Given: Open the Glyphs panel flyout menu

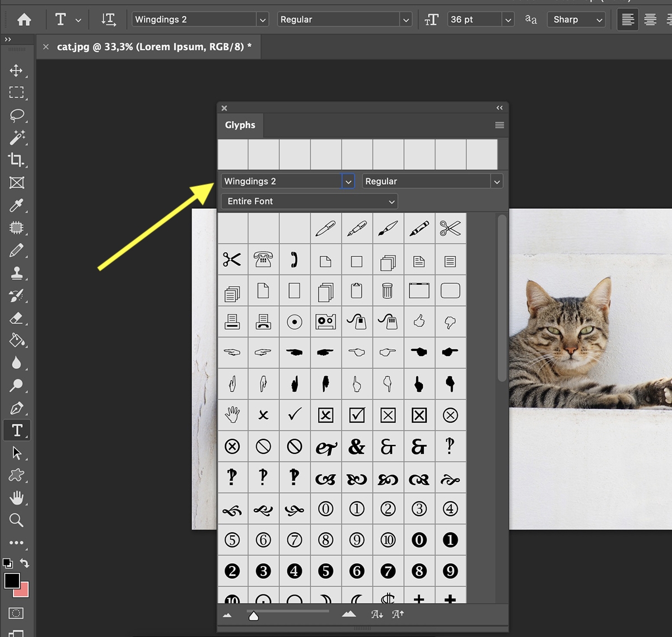Looking at the screenshot, I should tap(500, 125).
